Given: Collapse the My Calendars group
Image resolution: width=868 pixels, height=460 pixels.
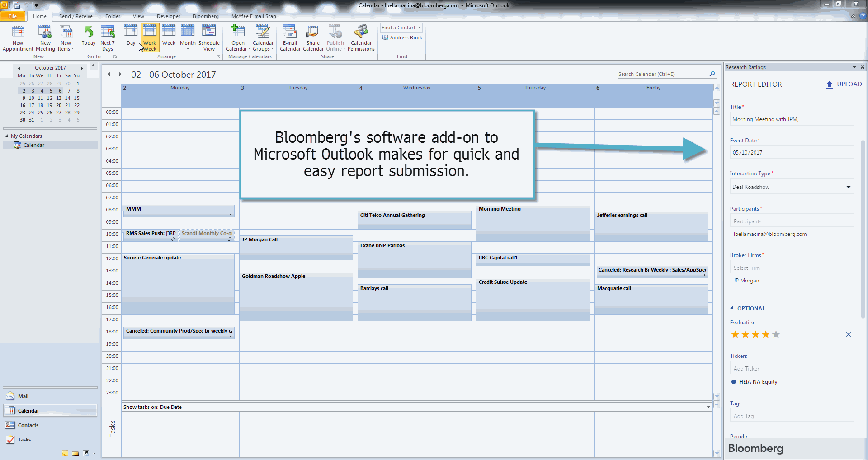Looking at the screenshot, I should point(7,136).
